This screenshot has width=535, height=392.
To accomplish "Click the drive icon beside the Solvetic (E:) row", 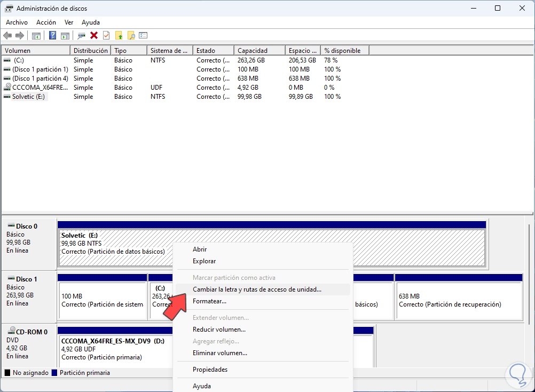I will tap(7, 97).
